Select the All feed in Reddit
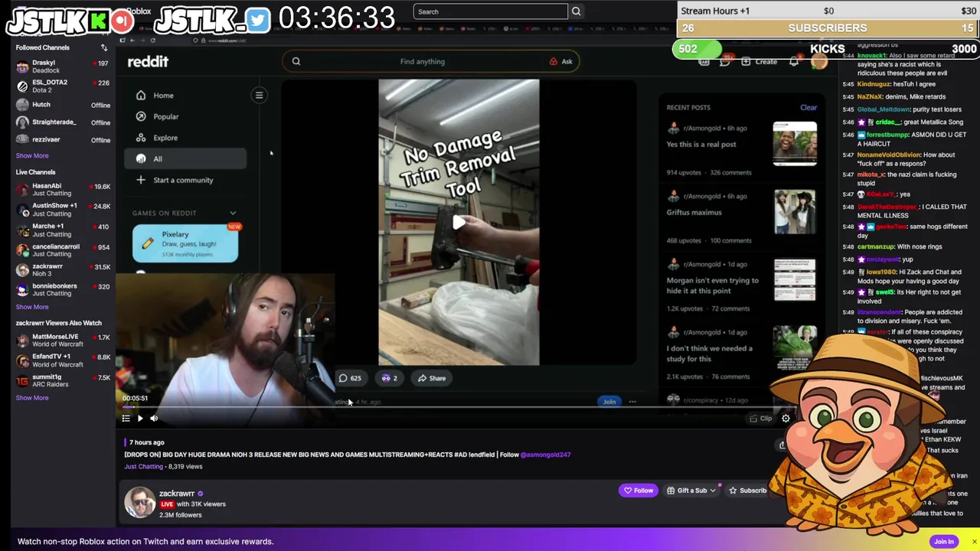 (x=185, y=158)
